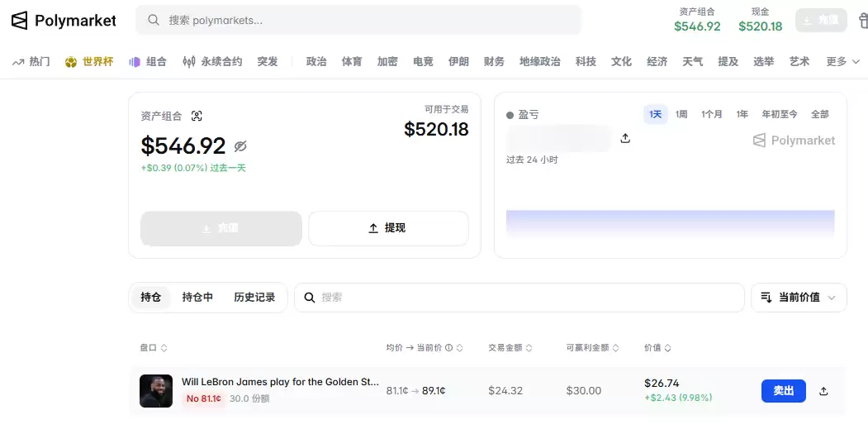This screenshot has height=434, width=868.
Task: Open the 经济 category
Action: coord(657,61)
